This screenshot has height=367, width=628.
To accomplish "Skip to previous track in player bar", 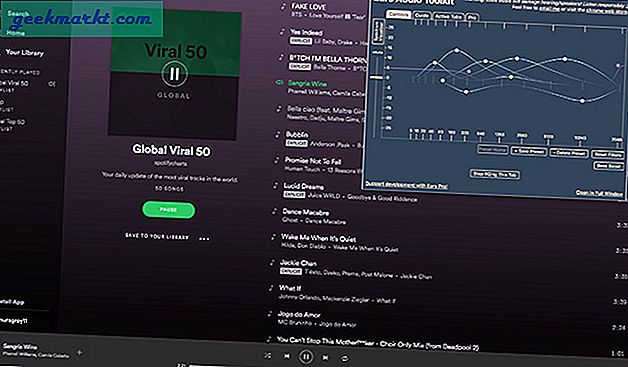I will [287, 356].
